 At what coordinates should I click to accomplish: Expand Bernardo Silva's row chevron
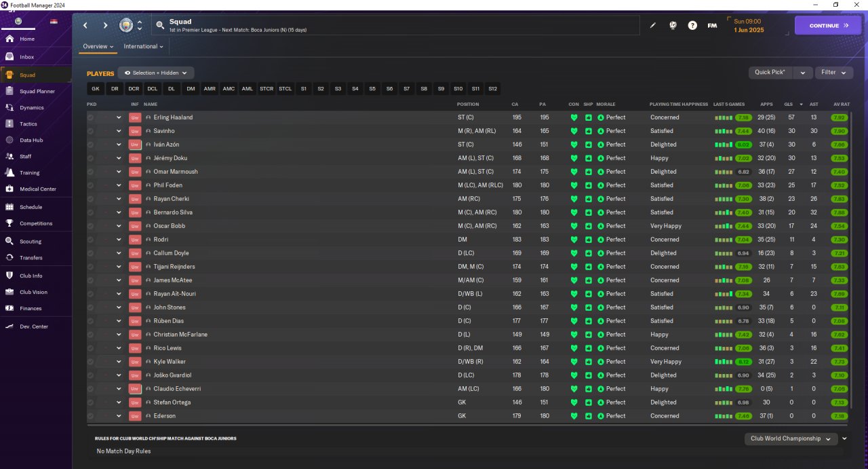pyautogui.click(x=119, y=212)
